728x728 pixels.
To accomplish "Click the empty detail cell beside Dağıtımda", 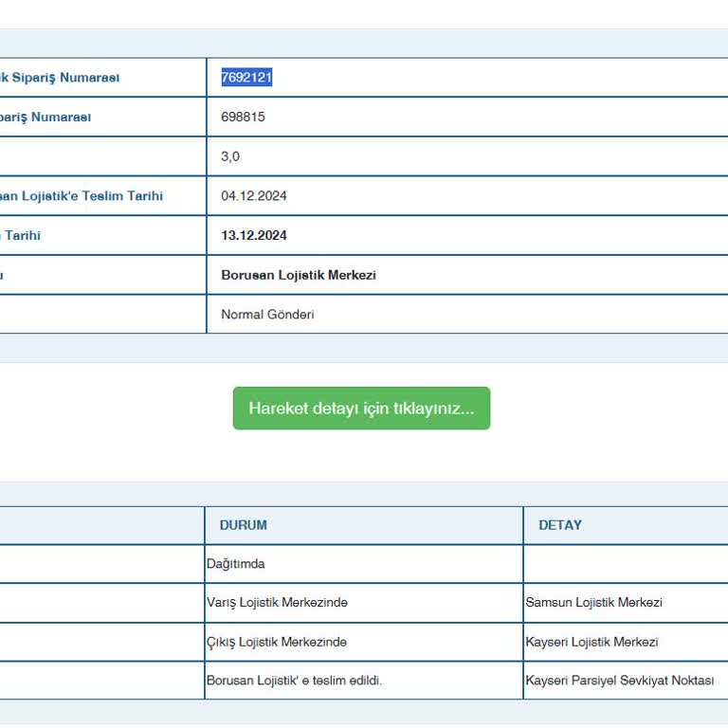I will (x=626, y=564).
